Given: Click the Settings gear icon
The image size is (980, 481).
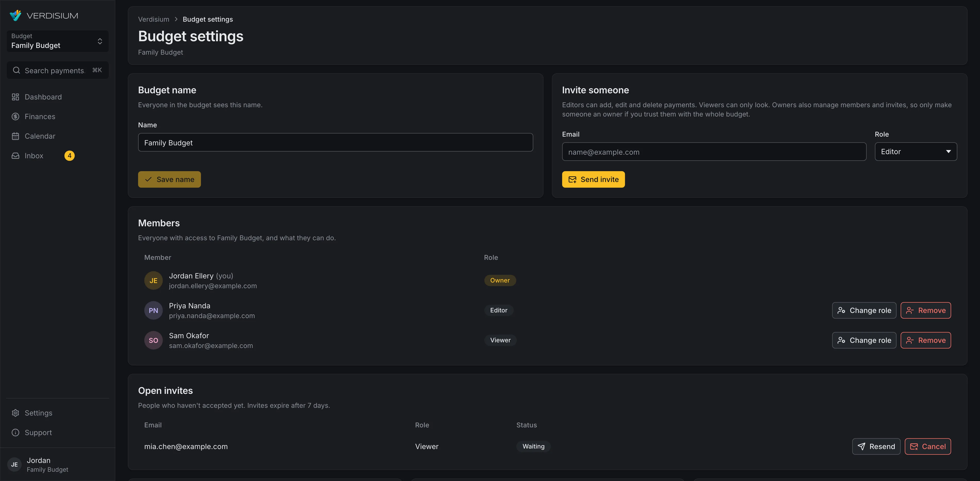Looking at the screenshot, I should tap(15, 413).
